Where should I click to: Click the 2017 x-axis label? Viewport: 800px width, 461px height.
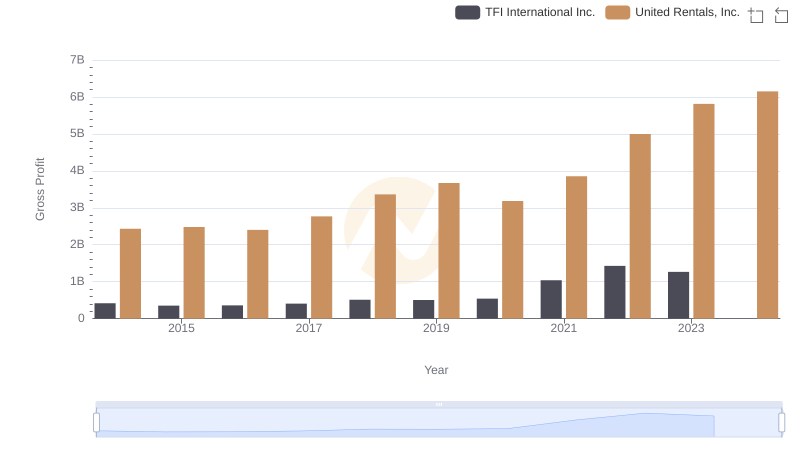(x=309, y=328)
